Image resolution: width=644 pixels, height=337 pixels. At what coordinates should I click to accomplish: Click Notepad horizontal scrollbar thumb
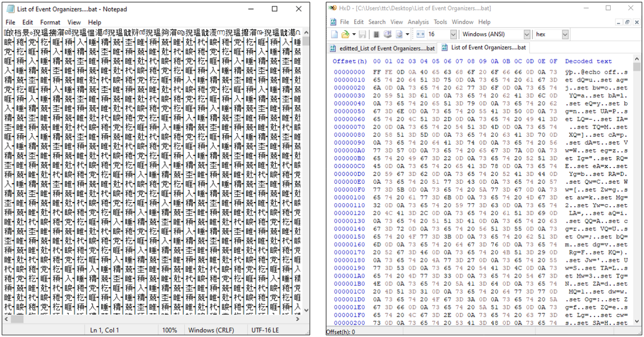pyautogui.click(x=17, y=319)
